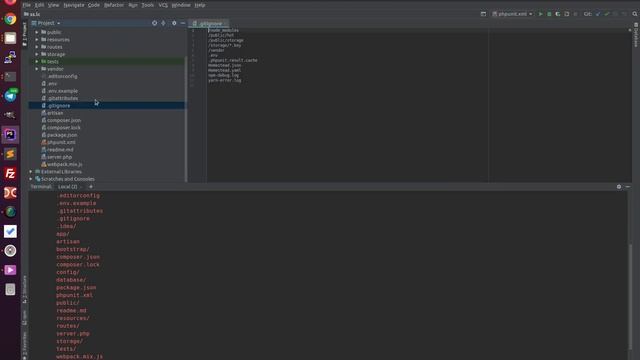Open the phpunit.xml run configuration dropdown
This screenshot has height=360, width=640.
(x=512, y=14)
